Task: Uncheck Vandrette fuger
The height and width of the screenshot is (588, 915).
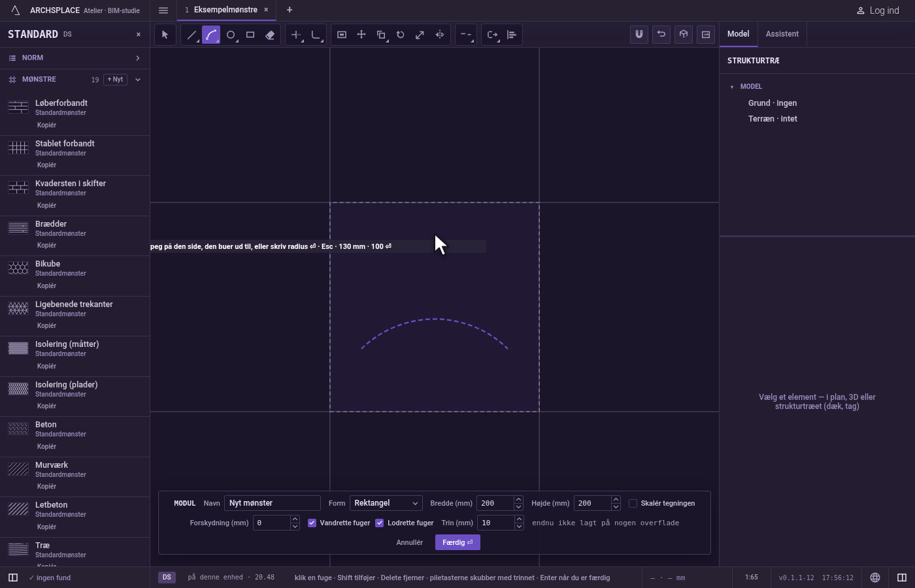Action: pyautogui.click(x=312, y=523)
